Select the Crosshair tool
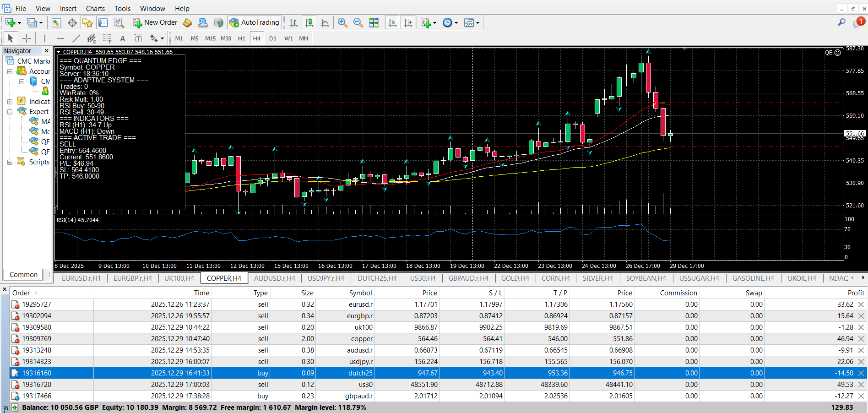The image size is (868, 413). tap(26, 38)
